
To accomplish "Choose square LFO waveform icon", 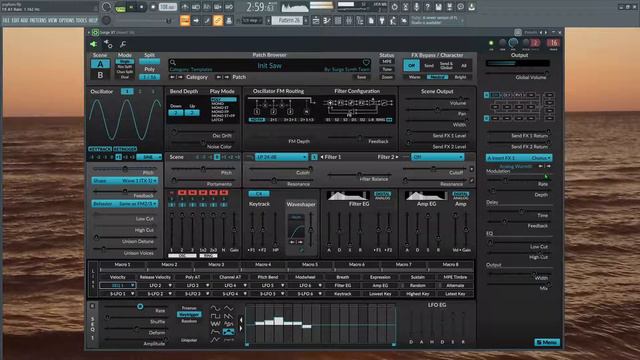I will tap(216, 316).
